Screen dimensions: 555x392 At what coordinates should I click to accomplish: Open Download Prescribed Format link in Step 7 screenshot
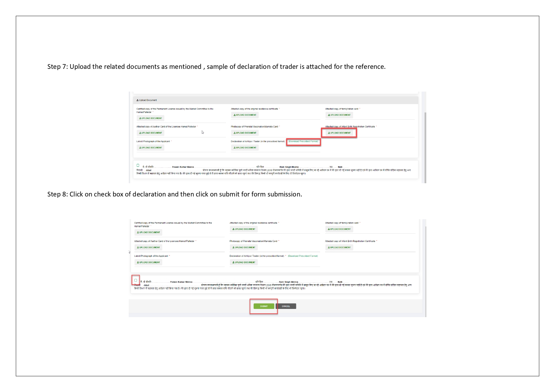[303, 142]
